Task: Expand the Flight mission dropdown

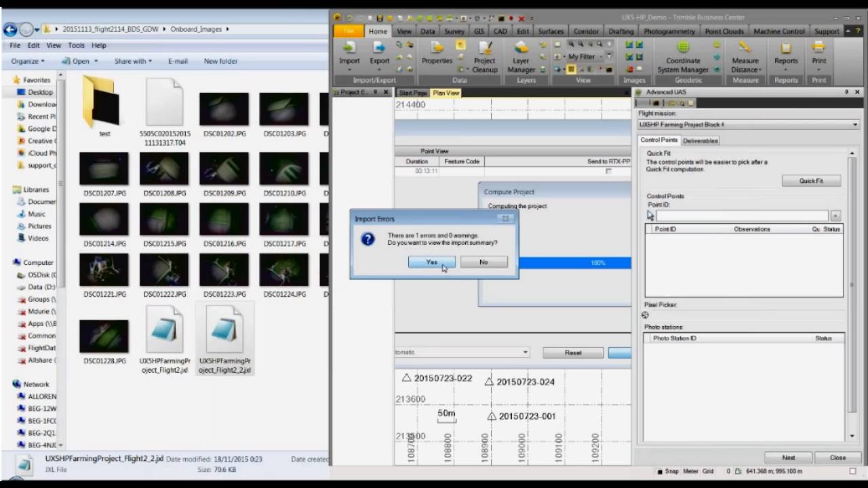Action: (855, 125)
